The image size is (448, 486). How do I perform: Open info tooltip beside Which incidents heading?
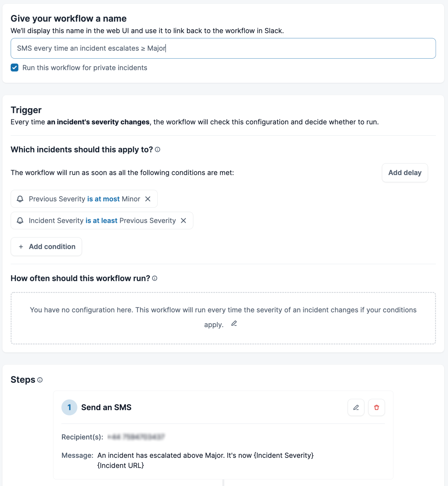[x=158, y=150]
